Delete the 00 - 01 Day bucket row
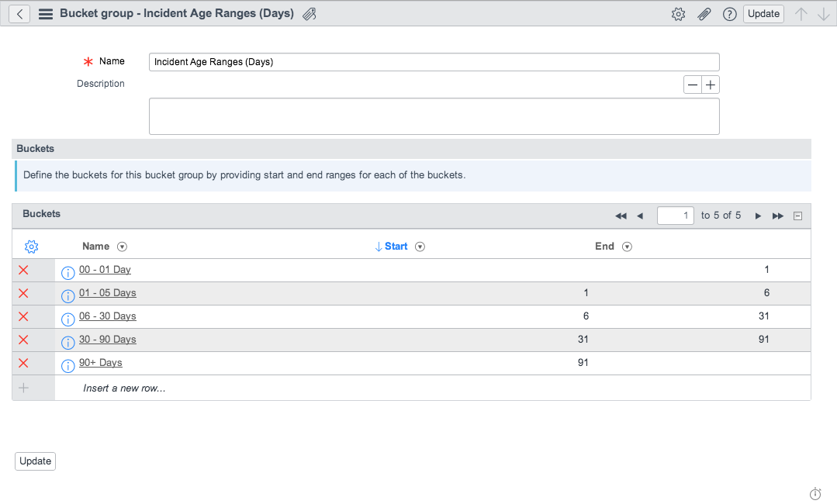 coord(23,270)
